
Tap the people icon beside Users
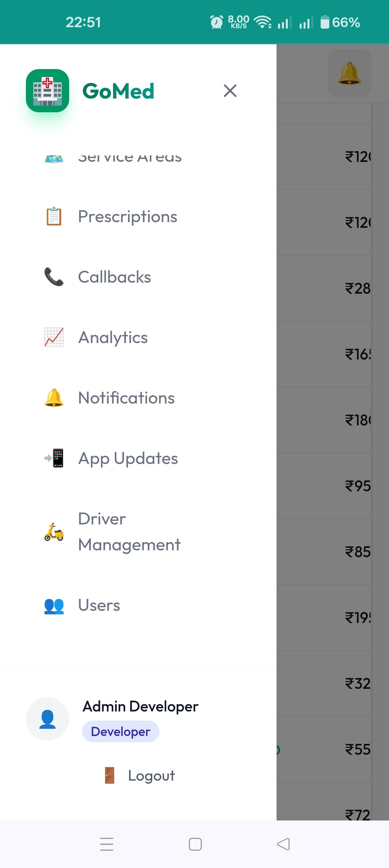[54, 605]
